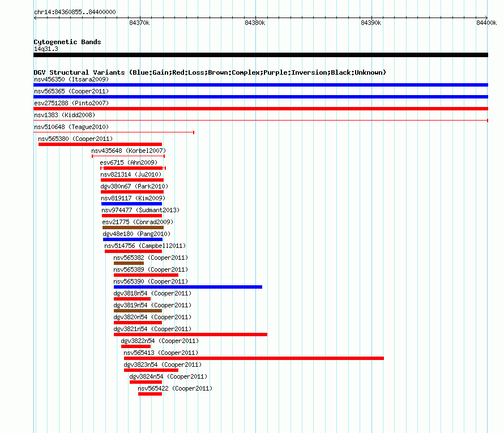Click dgv48e180 (Pang2010) label
Screen dimensions: 504x433
click(x=136, y=234)
